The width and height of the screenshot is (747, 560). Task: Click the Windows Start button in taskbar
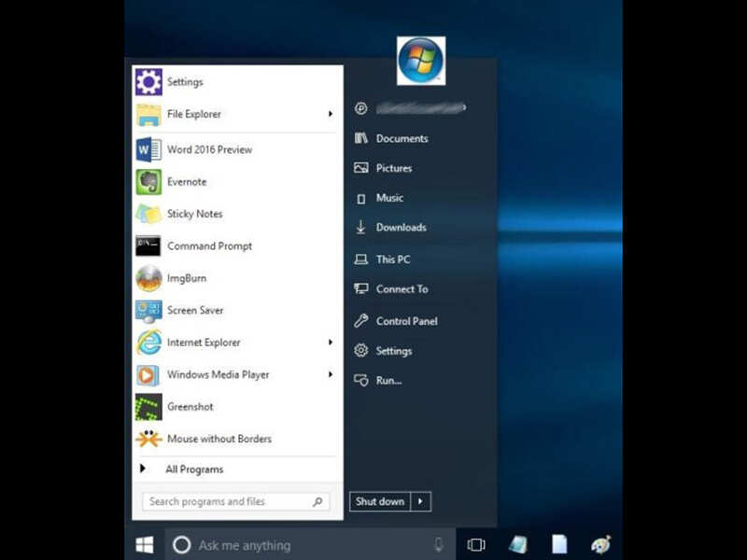tap(145, 545)
